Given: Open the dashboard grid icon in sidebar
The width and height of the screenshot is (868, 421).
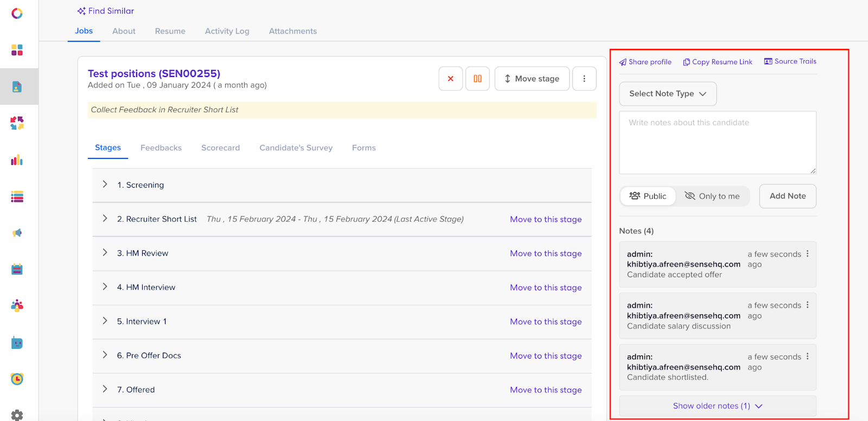Looking at the screenshot, I should pos(17,50).
